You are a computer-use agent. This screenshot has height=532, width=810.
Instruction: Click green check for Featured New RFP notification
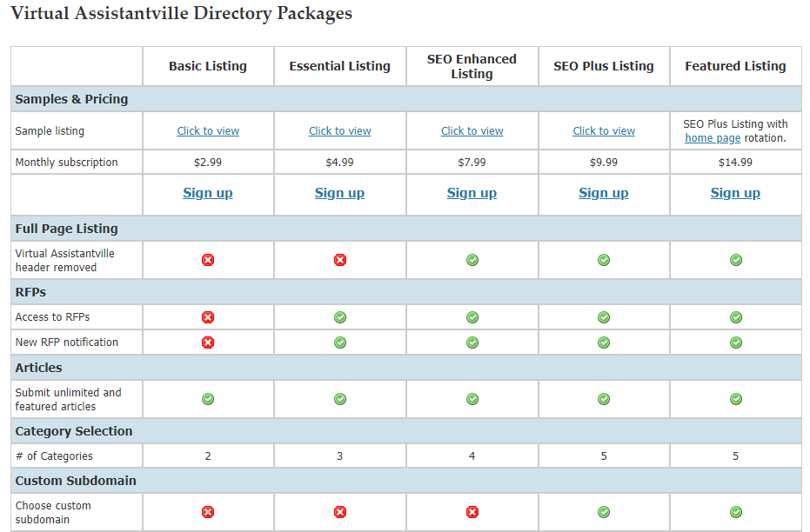click(x=736, y=342)
